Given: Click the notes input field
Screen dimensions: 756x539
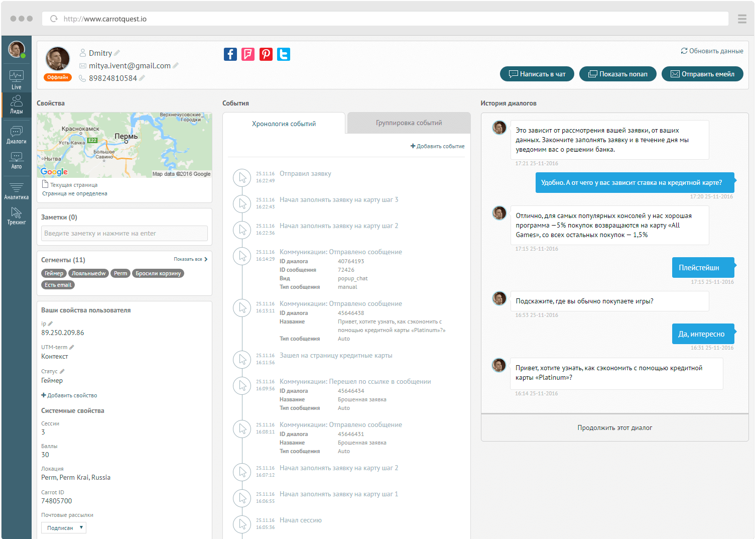Looking at the screenshot, I should (124, 233).
